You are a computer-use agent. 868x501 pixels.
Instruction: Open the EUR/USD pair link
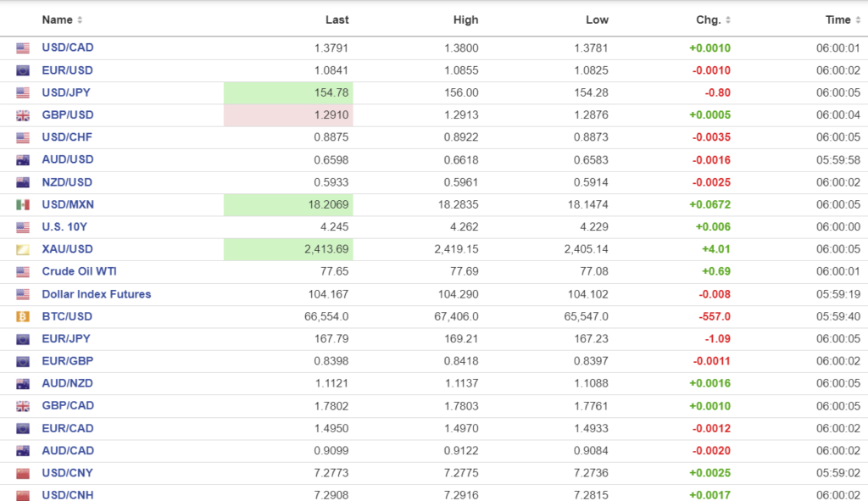pyautogui.click(x=67, y=70)
